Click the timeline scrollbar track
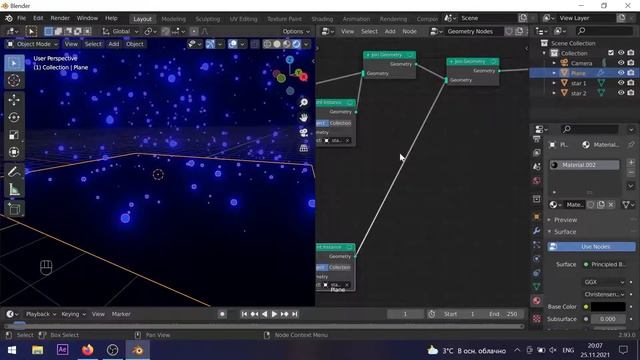The width and height of the screenshot is (640, 360). coord(264,327)
